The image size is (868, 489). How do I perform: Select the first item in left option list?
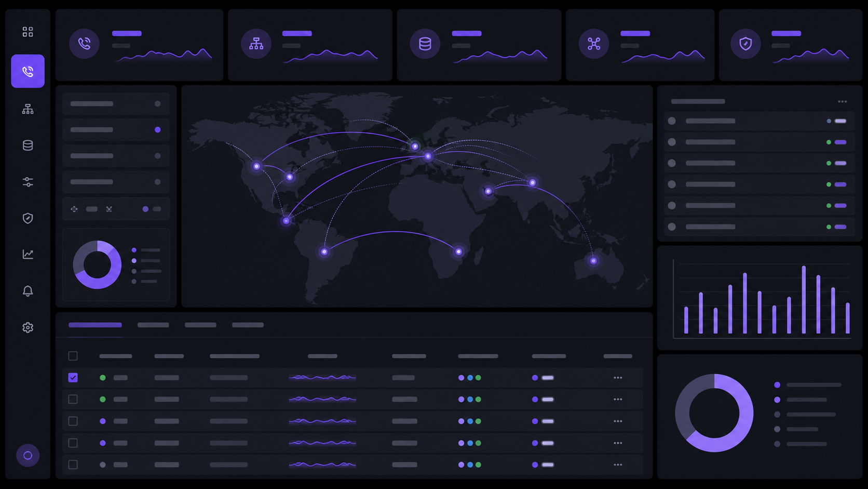click(x=116, y=104)
